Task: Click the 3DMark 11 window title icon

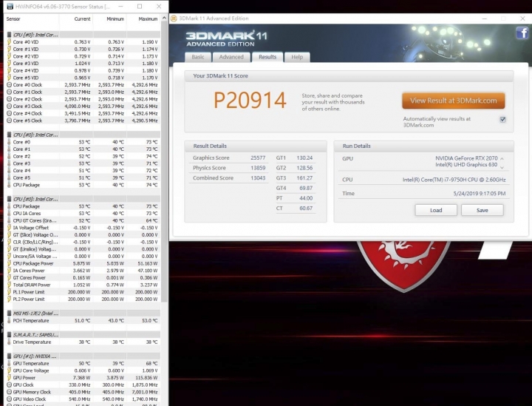Action: click(174, 18)
